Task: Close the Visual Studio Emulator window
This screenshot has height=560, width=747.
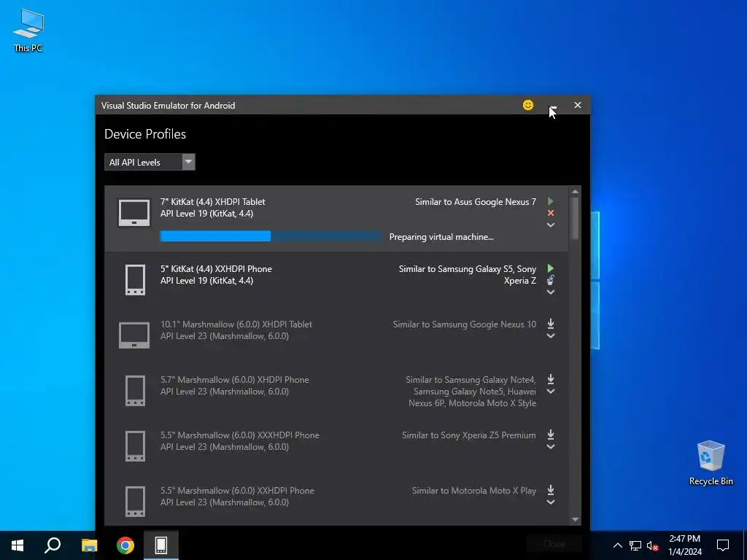Action: click(x=578, y=105)
